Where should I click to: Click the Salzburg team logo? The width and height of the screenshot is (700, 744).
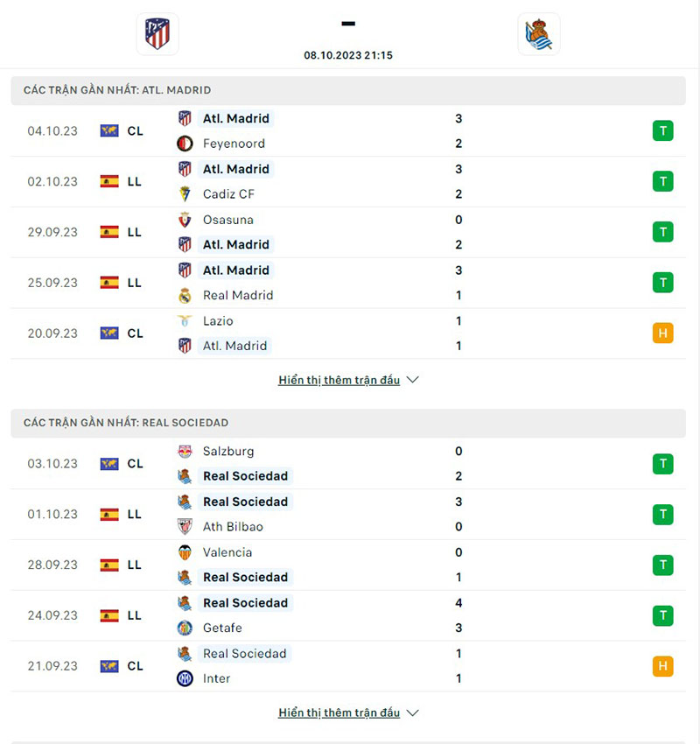tap(185, 452)
